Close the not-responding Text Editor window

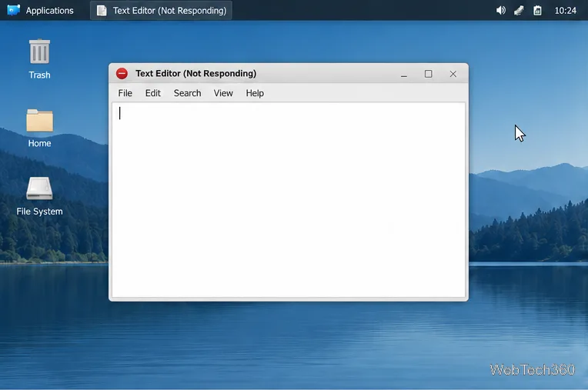pos(453,74)
